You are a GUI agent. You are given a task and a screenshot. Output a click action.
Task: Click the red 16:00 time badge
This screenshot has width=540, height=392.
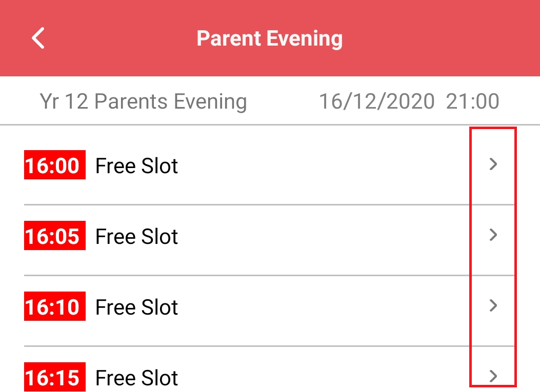point(54,165)
